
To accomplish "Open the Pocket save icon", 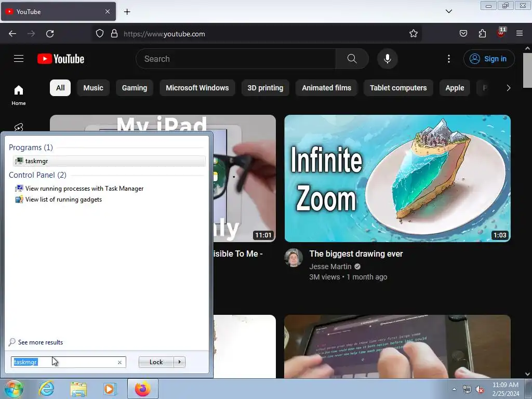I will click(463, 34).
